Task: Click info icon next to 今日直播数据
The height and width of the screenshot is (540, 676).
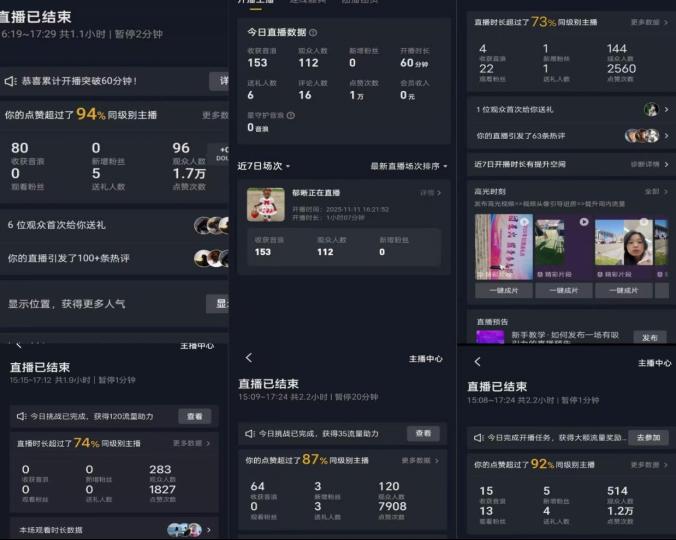Action: pos(313,33)
